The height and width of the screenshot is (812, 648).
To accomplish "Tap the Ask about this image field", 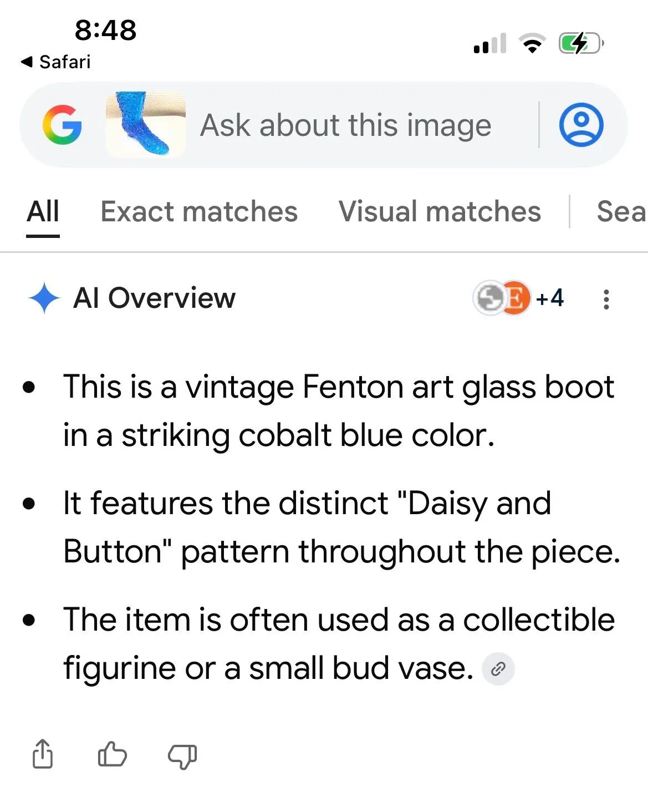I will (345, 125).
